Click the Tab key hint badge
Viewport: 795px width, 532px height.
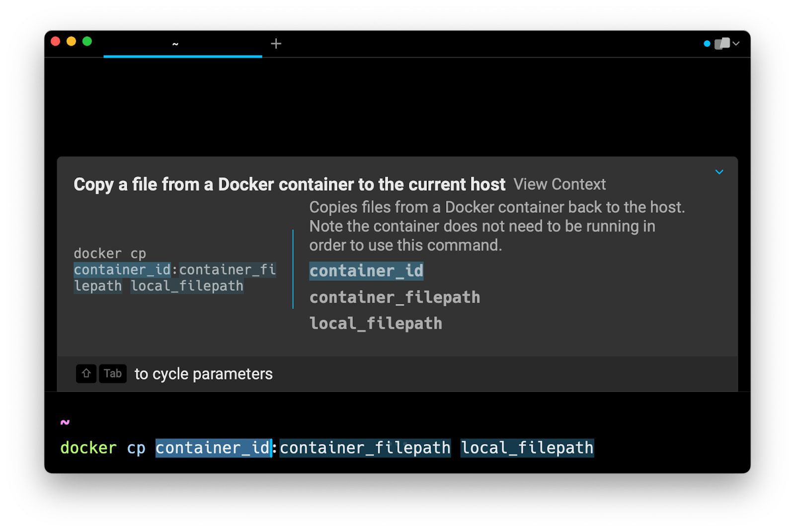[113, 374]
